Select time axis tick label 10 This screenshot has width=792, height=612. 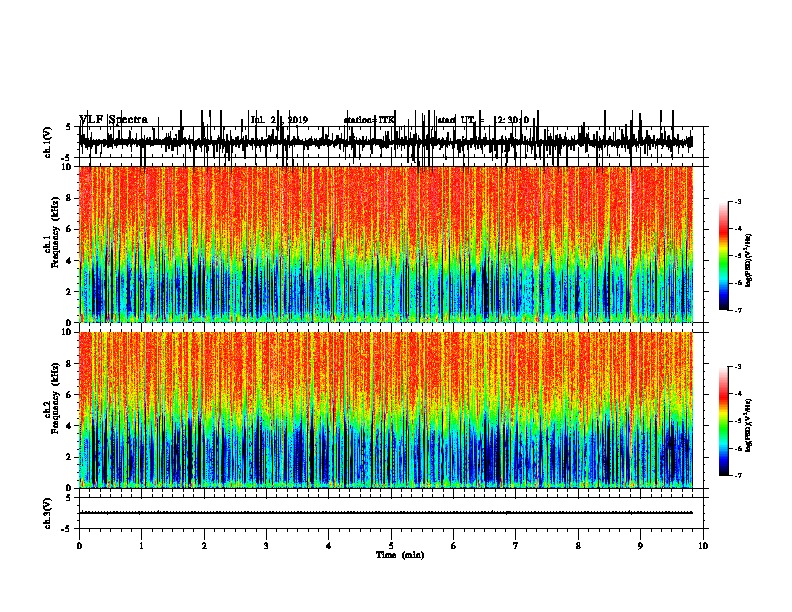click(703, 546)
